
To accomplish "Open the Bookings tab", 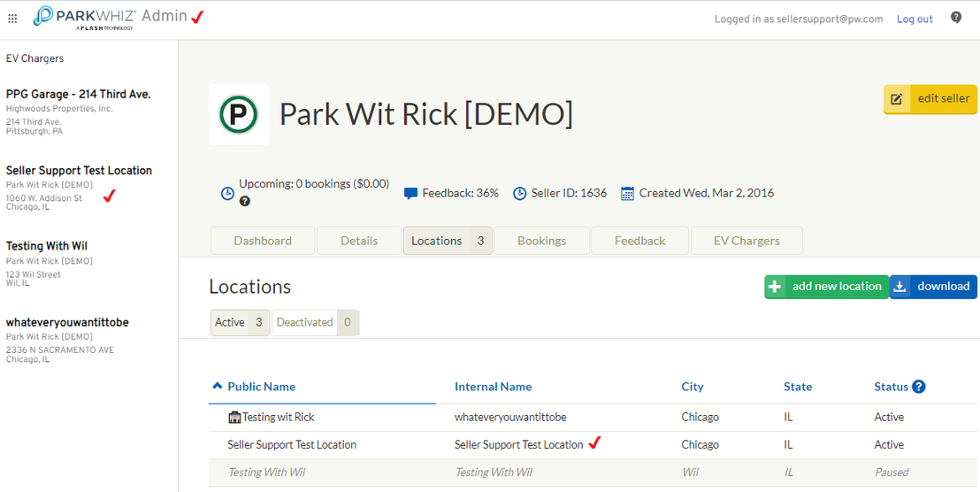I will point(542,241).
